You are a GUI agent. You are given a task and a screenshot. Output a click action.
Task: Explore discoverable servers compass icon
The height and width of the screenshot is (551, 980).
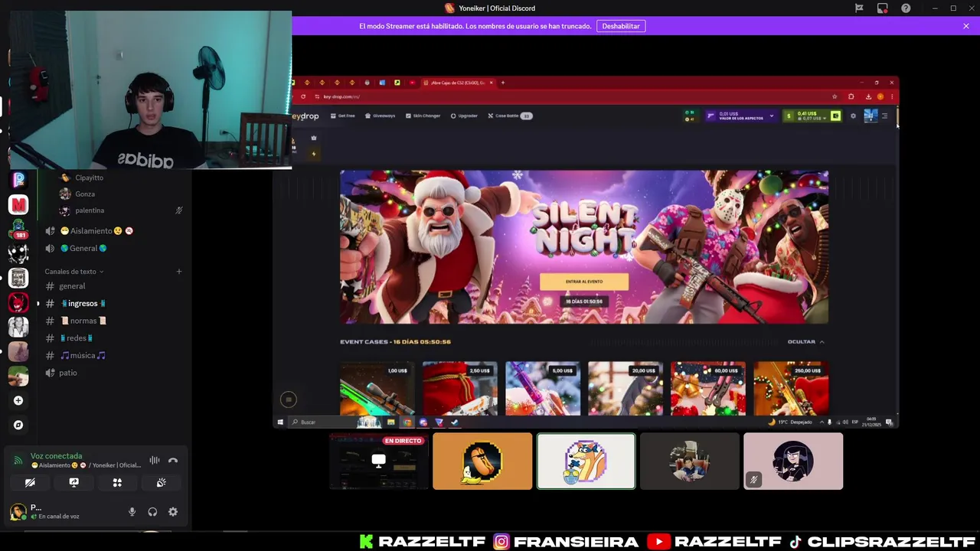(18, 425)
